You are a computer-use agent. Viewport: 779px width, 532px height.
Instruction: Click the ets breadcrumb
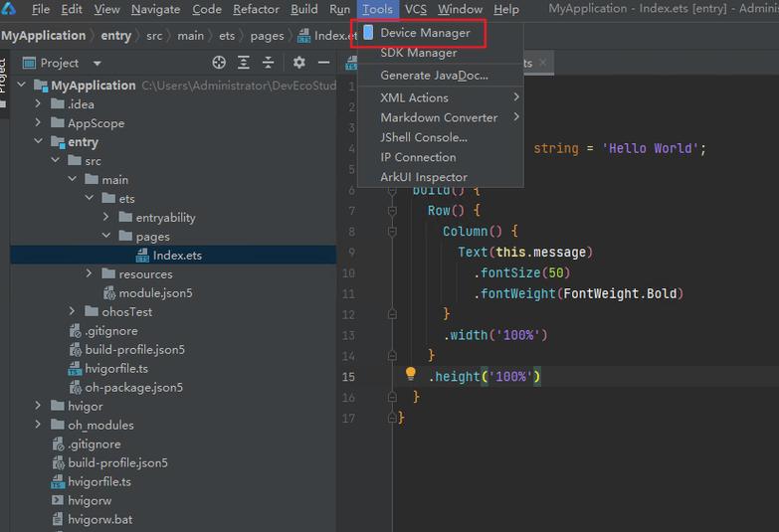coord(227,36)
